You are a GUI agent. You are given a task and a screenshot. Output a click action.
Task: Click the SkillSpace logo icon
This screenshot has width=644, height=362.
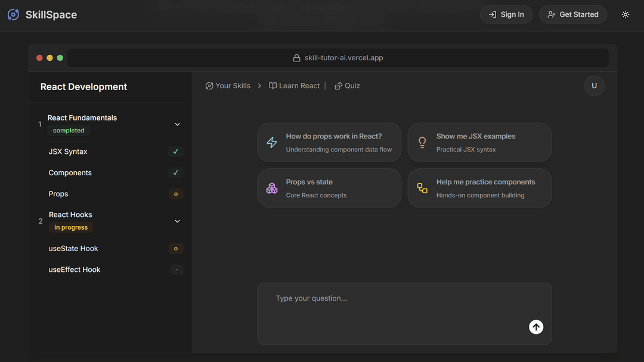[x=13, y=14]
